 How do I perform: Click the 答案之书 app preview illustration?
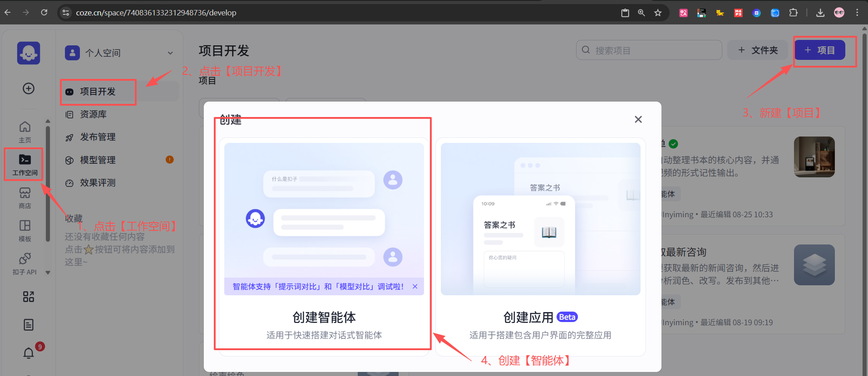pyautogui.click(x=540, y=219)
